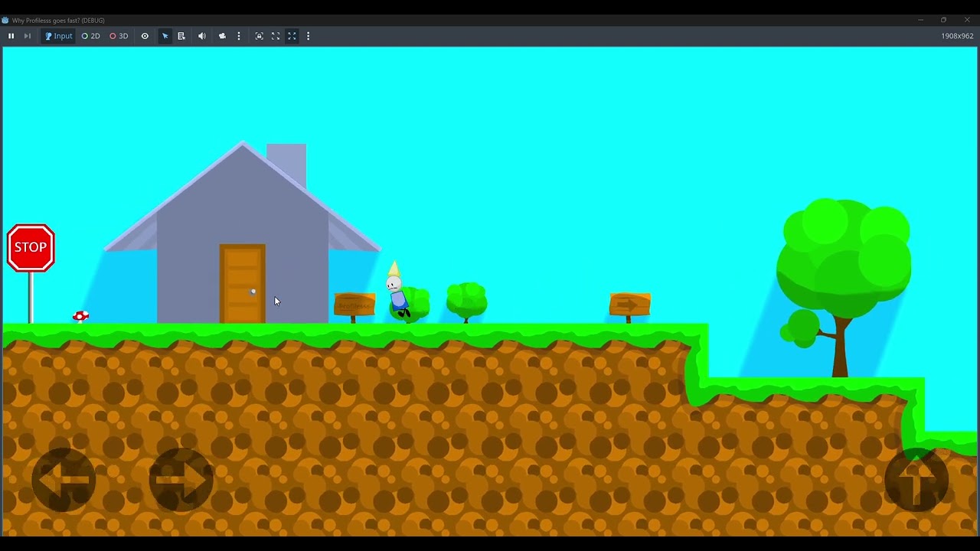This screenshot has height=551, width=980.
Task: Open the three-dot menu after fullscreen icon
Action: click(x=308, y=36)
